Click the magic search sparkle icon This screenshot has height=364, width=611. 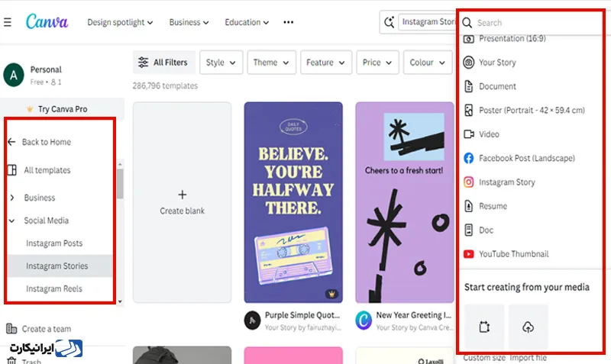point(389,22)
